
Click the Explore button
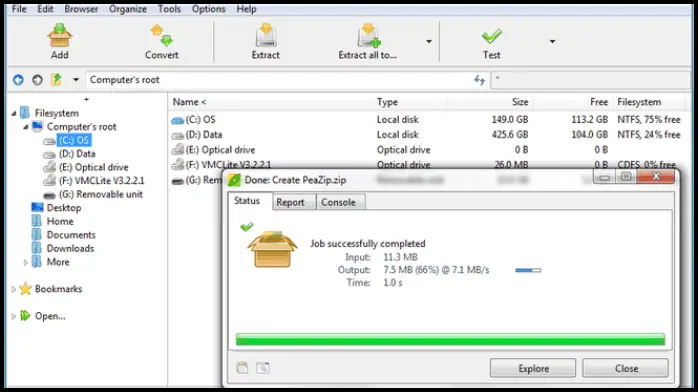tap(533, 368)
